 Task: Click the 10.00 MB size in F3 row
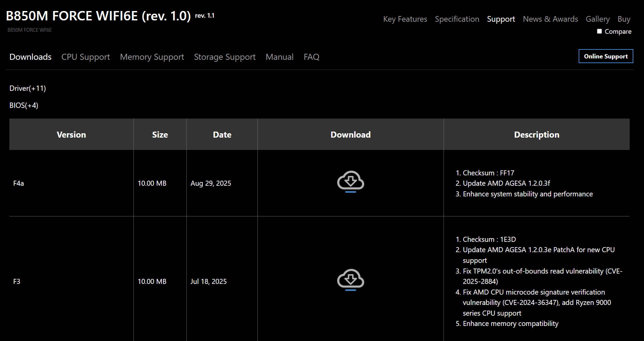(152, 282)
